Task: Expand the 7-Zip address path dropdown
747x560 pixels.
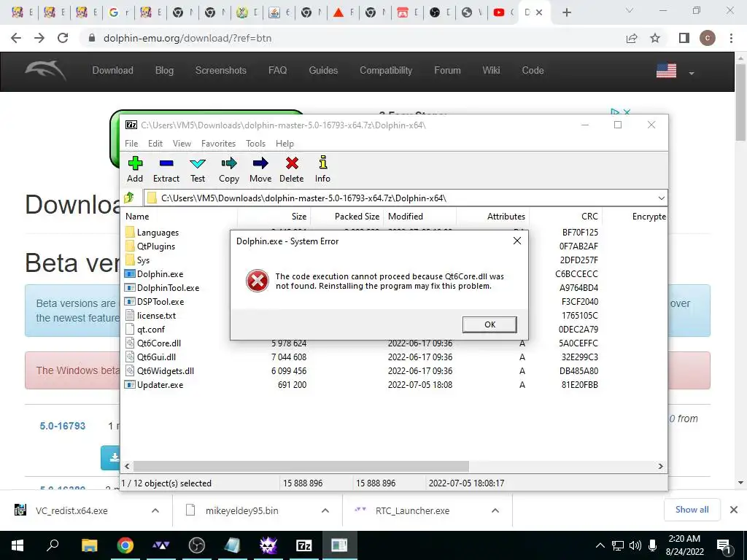Action: click(661, 198)
